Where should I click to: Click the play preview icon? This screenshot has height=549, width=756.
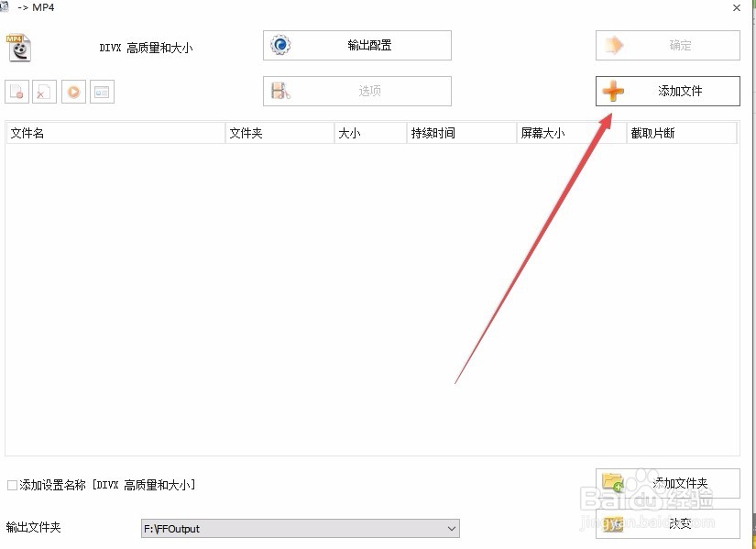click(73, 91)
